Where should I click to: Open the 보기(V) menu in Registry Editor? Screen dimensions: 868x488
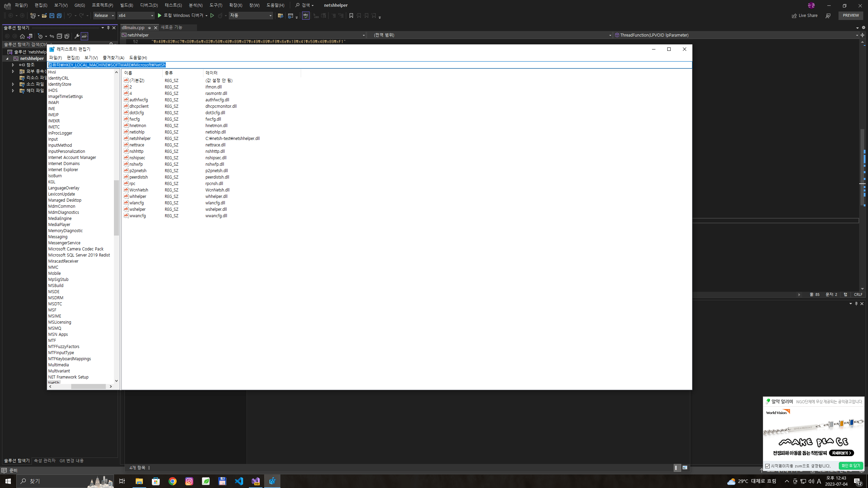pyautogui.click(x=91, y=58)
